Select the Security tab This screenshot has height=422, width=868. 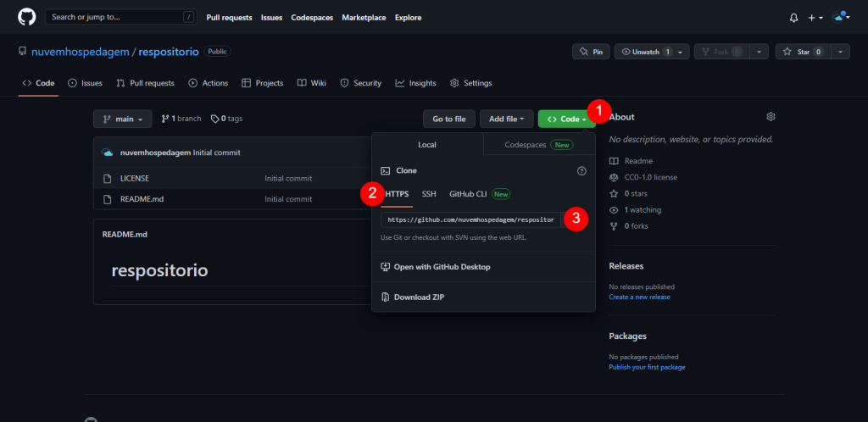point(361,83)
